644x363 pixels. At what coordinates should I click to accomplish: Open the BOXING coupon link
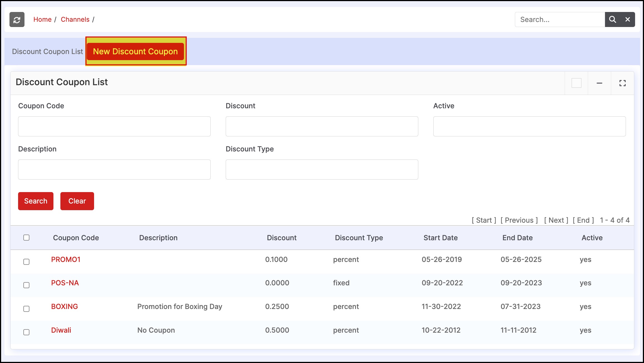[65, 306]
